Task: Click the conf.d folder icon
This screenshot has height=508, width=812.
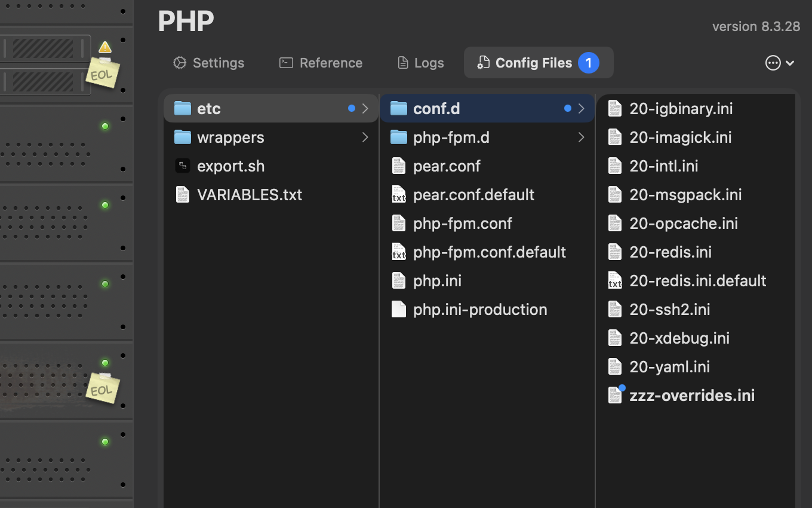Action: (399, 108)
